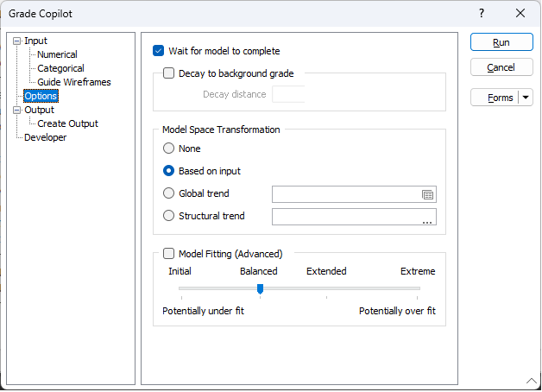Open Guide Wireframes page
542x392 pixels.
pos(74,82)
